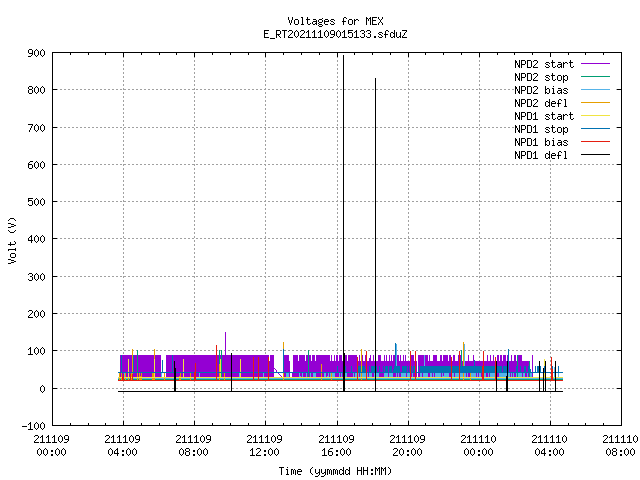Screen dimensions: 640x480
Task: Select the 'NPD1 start' legend label
Action: coord(544,116)
